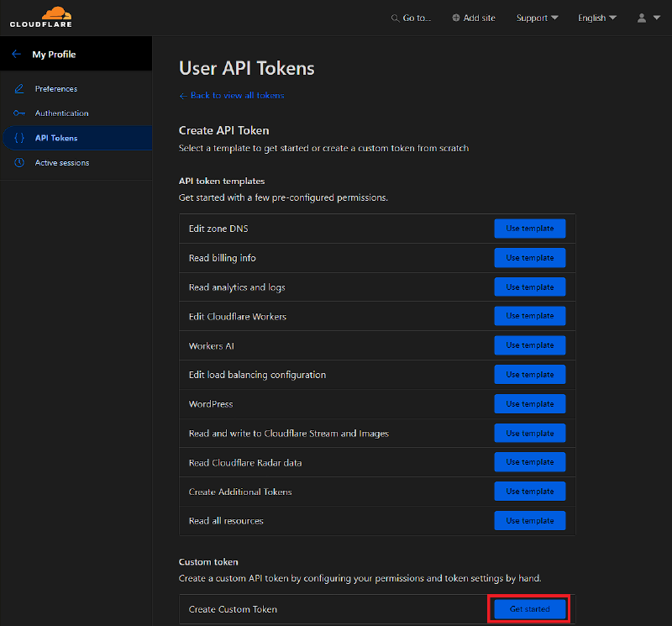Open the user account dropdown
The height and width of the screenshot is (626, 672).
tap(648, 18)
